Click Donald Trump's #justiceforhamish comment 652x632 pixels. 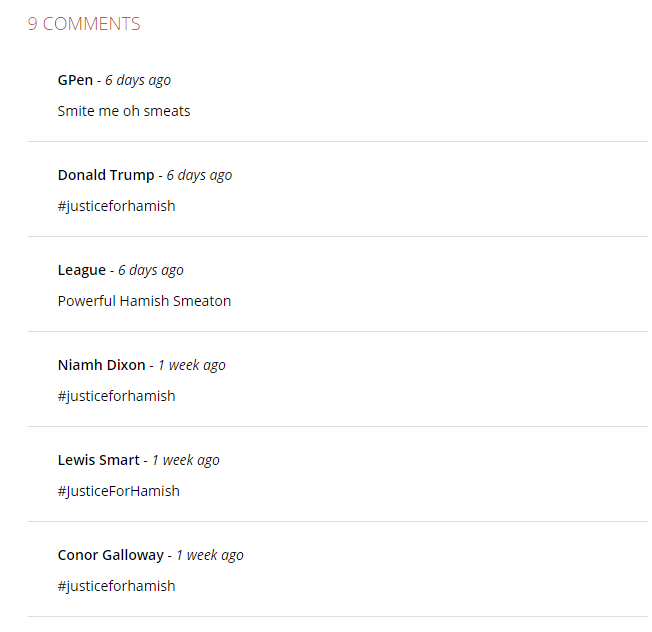116,206
